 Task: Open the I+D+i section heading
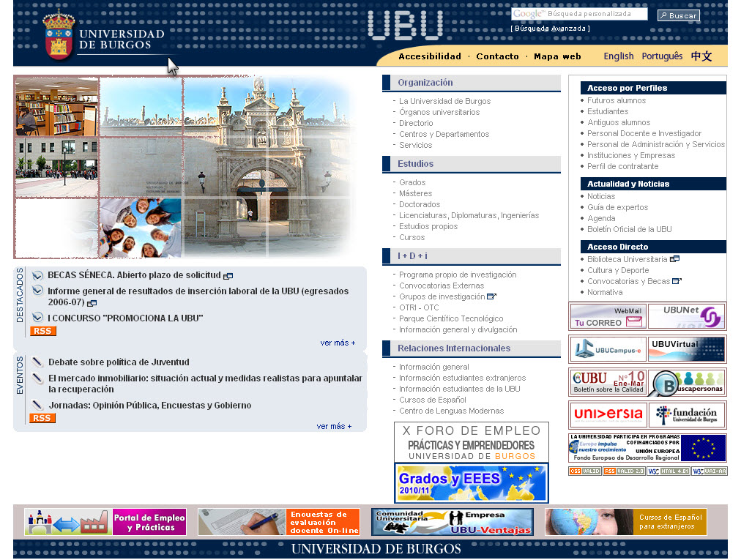tap(412, 256)
